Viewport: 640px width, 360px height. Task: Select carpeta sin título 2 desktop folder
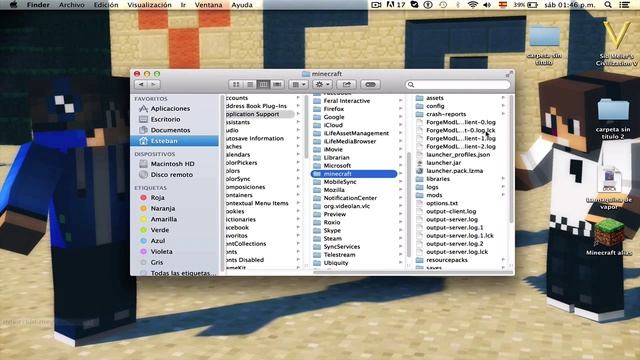(613, 119)
